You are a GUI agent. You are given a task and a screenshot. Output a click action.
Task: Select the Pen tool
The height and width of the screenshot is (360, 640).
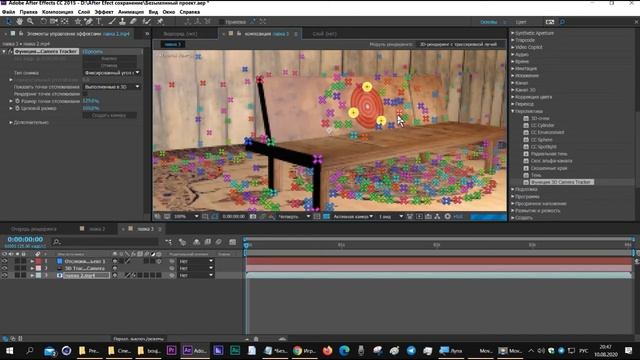(x=88, y=21)
